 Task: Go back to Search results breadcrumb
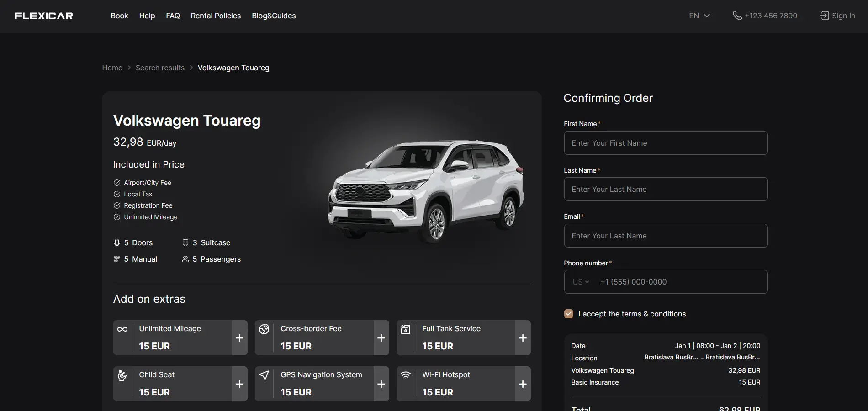160,68
